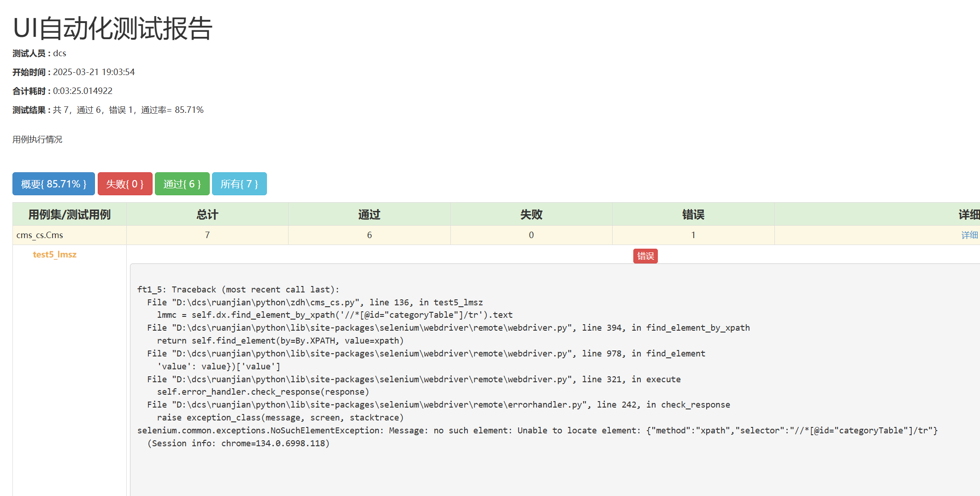Viewport: 980px width, 496px height.
Task: Click the passed count cell showing 6
Action: [x=369, y=235]
